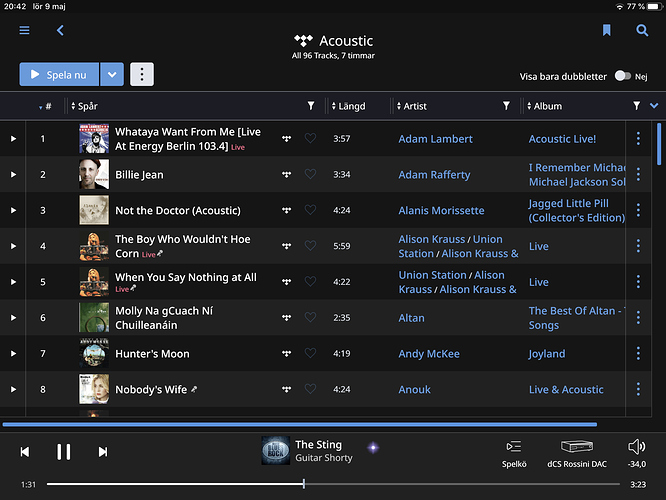The height and width of the screenshot is (500, 666).
Task: Sort by Artist column
Action: 412,106
